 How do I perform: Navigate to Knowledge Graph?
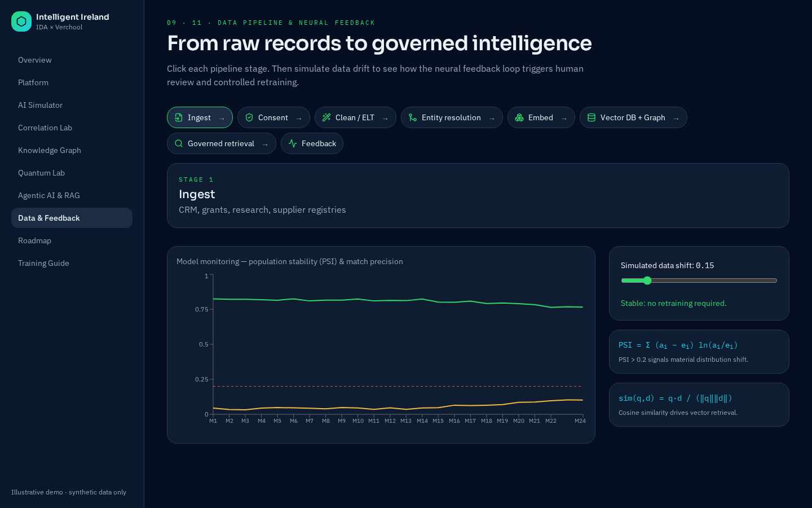(x=72, y=150)
